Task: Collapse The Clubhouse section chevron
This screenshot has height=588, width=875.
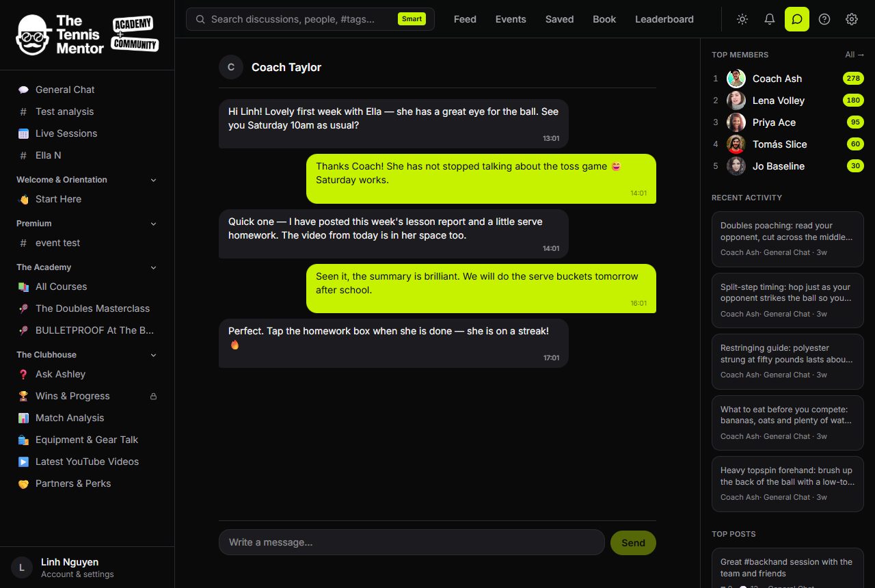Action: 153,355
